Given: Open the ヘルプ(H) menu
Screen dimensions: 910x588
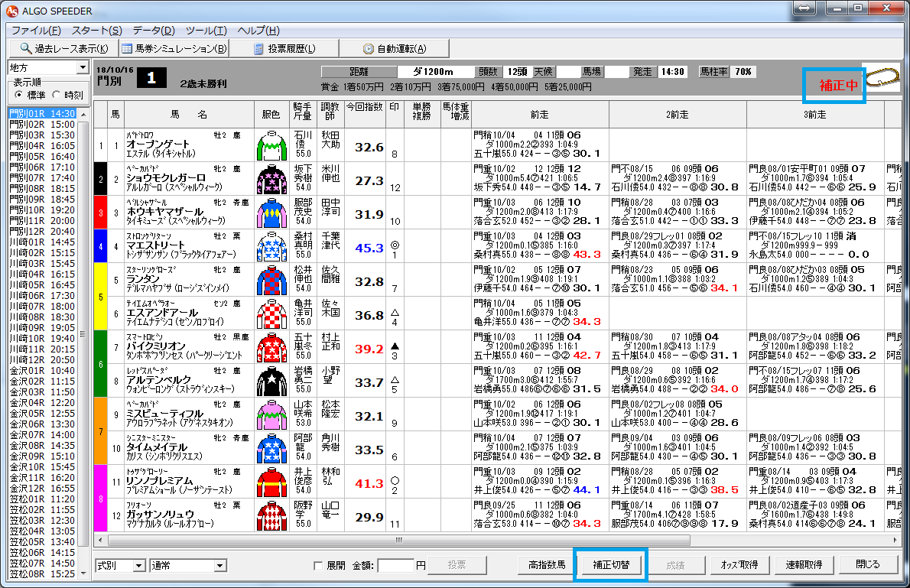Looking at the screenshot, I should click(x=258, y=30).
